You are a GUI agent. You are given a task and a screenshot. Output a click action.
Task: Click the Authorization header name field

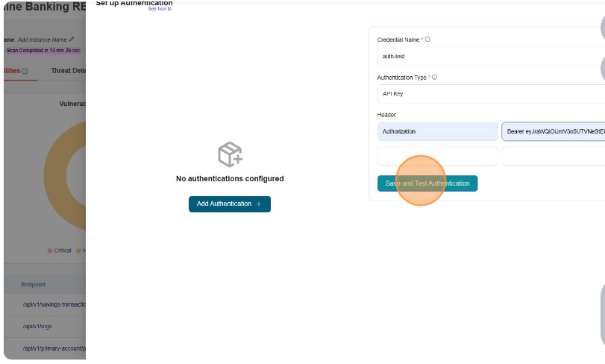437,131
